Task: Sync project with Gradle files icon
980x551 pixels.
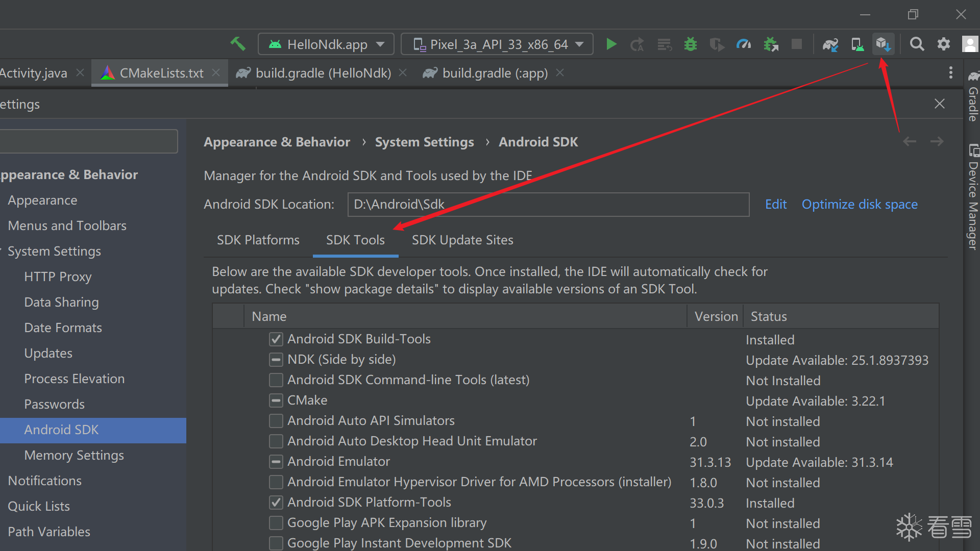Action: (830, 44)
